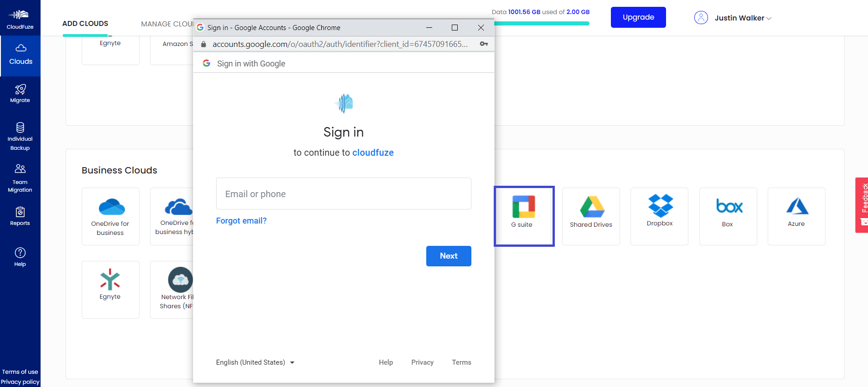Click the Amazon S3 tile at top
This screenshot has width=868, height=387.
pyautogui.click(x=172, y=50)
